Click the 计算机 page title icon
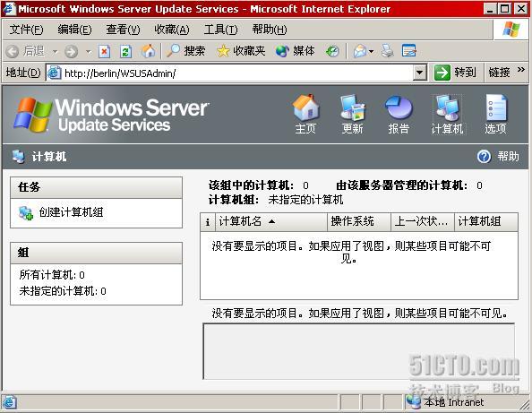Screen dimensions: 532x413 pyautogui.click(x=18, y=157)
